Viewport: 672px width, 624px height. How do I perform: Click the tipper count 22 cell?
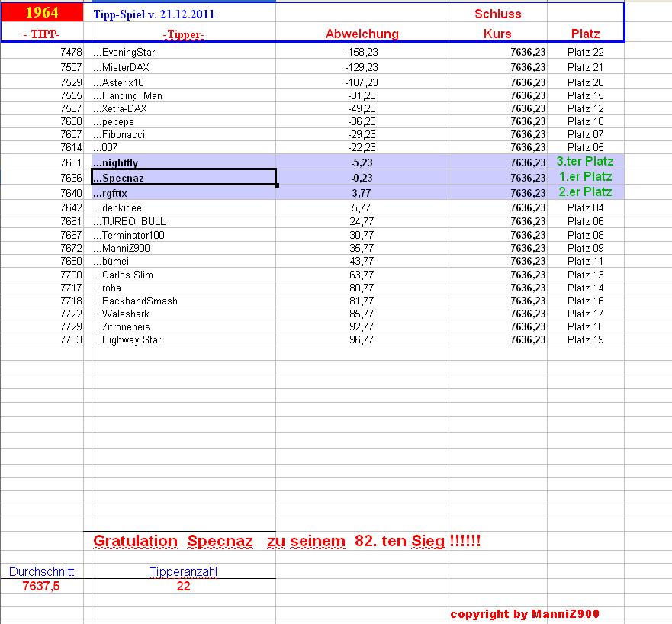click(x=182, y=586)
